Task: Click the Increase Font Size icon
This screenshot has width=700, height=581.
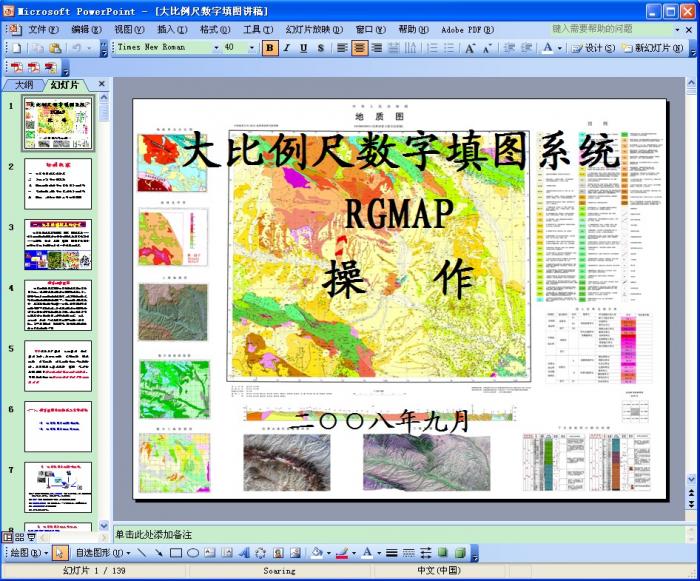Action: click(x=470, y=47)
